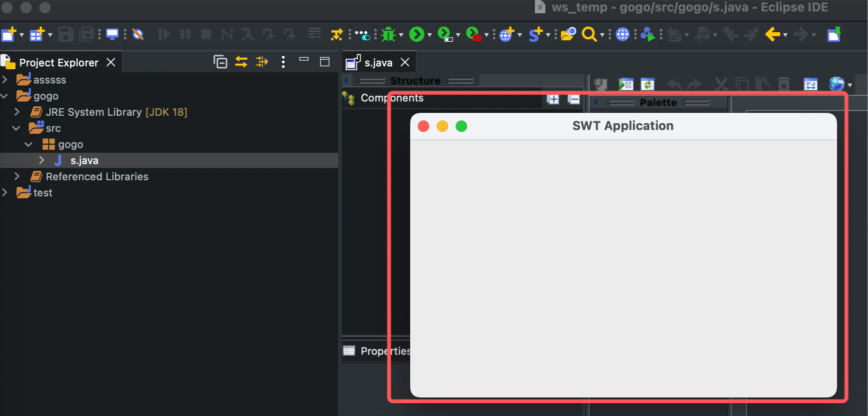
Task: Click the Externalize strings globe icon
Action: click(837, 84)
